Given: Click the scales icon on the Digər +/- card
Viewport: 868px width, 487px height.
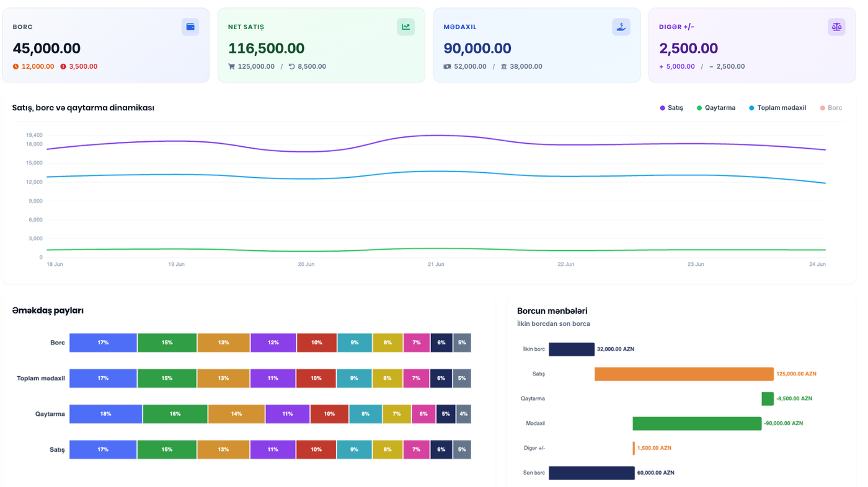Looking at the screenshot, I should click(x=836, y=27).
